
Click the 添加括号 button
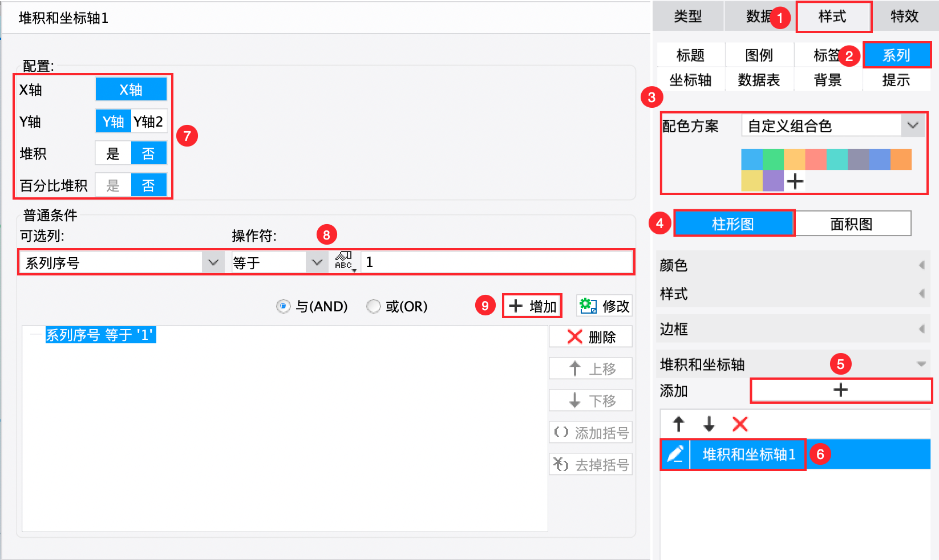click(x=590, y=433)
